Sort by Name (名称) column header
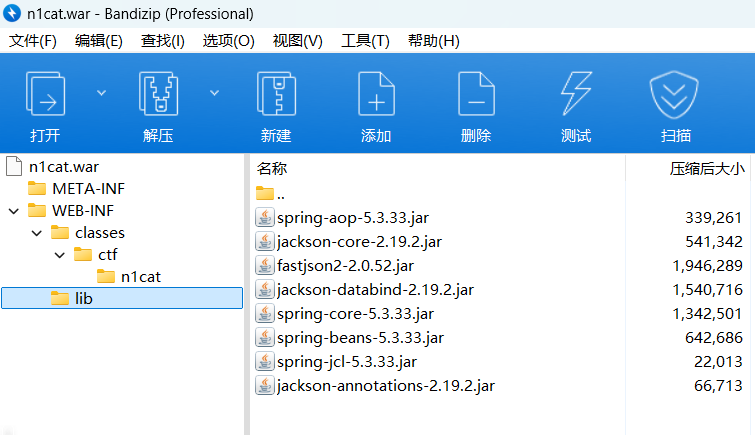The image size is (755, 435). tap(272, 169)
